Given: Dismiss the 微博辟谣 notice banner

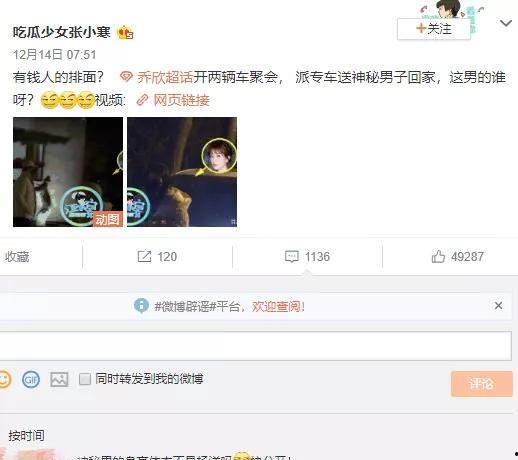Looking at the screenshot, I should pos(498,306).
